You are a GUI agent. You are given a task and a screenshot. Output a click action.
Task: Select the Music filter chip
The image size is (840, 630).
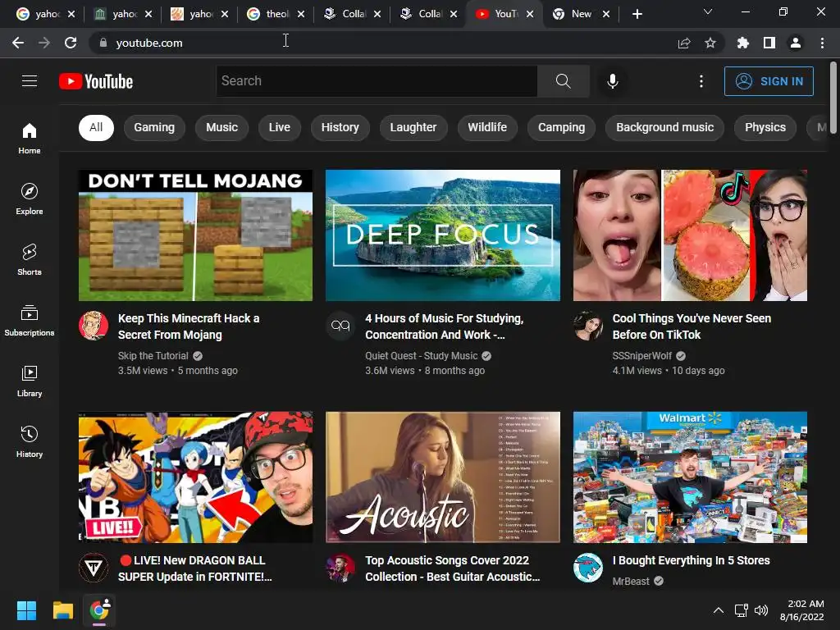point(221,127)
